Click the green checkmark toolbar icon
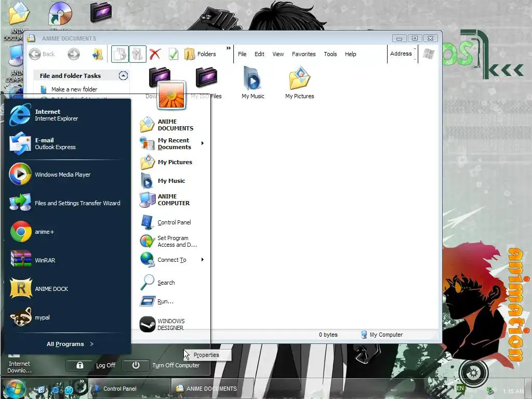The width and height of the screenshot is (532, 399). pyautogui.click(x=174, y=54)
